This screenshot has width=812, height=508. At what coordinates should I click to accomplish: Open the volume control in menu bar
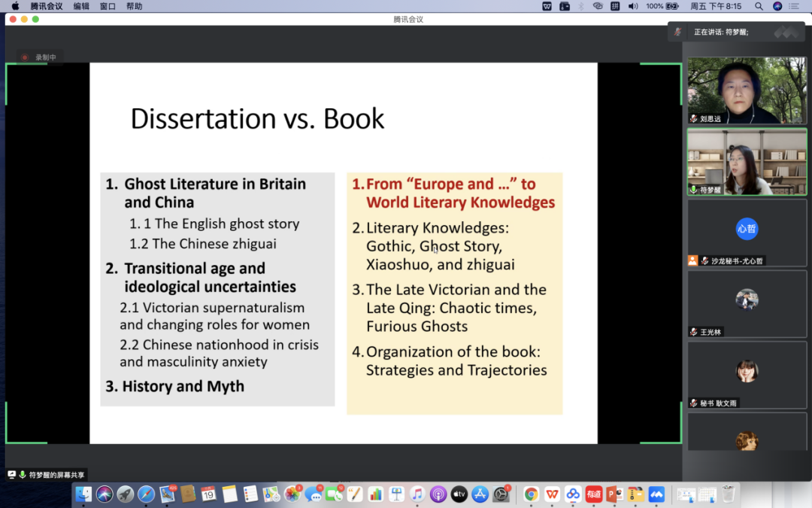633,6
